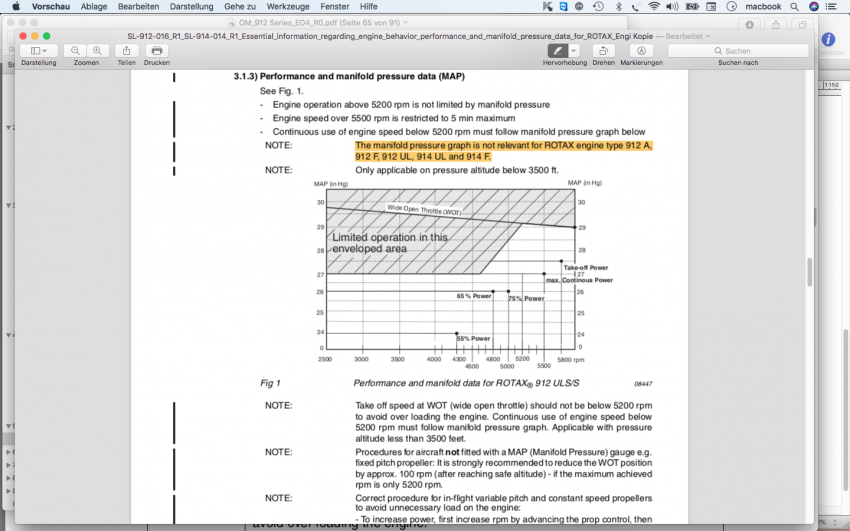Click the Bluetooth menu bar icon

pyautogui.click(x=619, y=7)
